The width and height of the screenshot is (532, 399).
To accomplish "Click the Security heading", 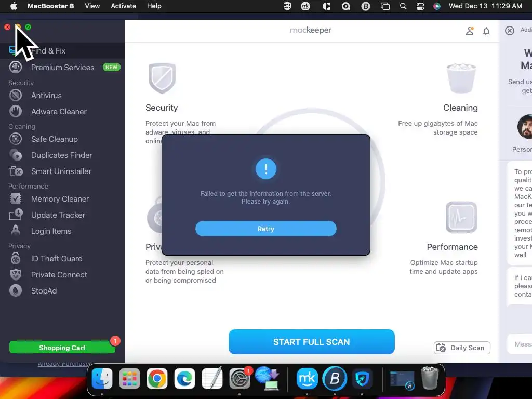I will [x=162, y=108].
